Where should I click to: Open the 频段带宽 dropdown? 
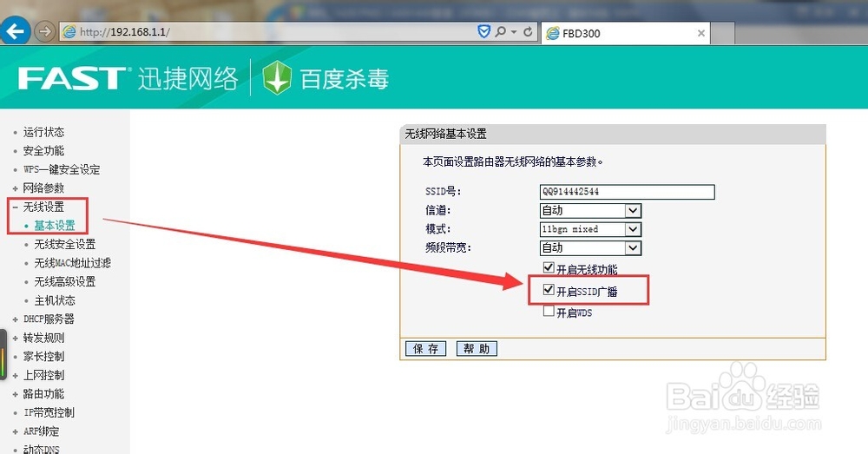(590, 248)
